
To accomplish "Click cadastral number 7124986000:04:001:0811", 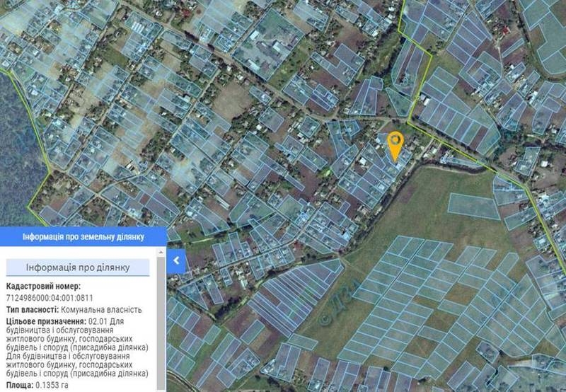I will 48,298.
